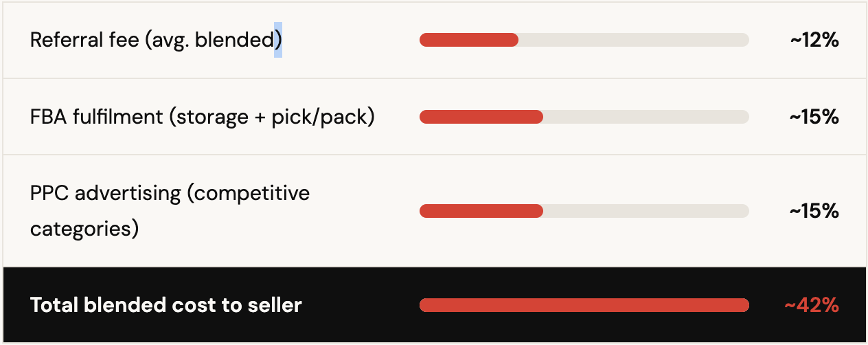Select the FBA fulfilment ~15% value

click(x=814, y=118)
